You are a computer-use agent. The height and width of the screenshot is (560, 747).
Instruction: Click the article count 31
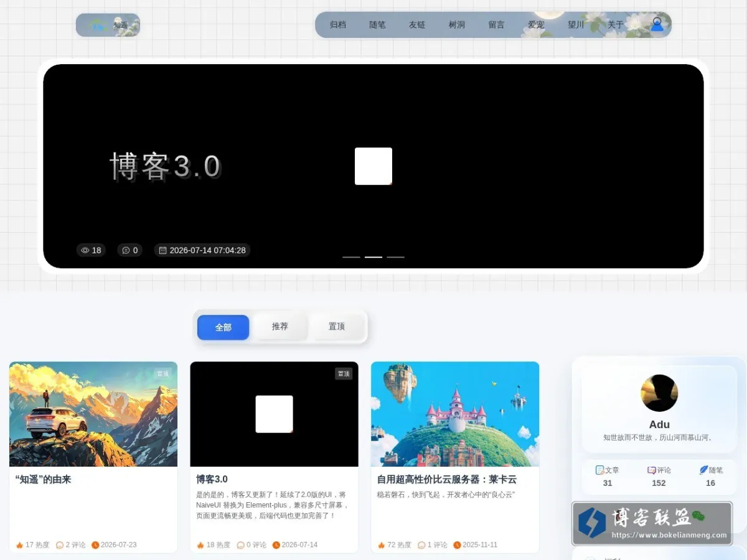608,483
